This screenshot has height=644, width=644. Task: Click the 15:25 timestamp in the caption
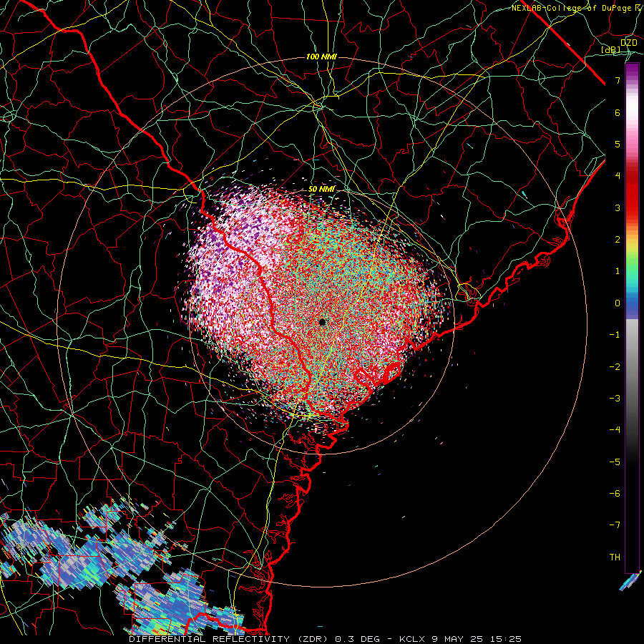click(x=505, y=639)
